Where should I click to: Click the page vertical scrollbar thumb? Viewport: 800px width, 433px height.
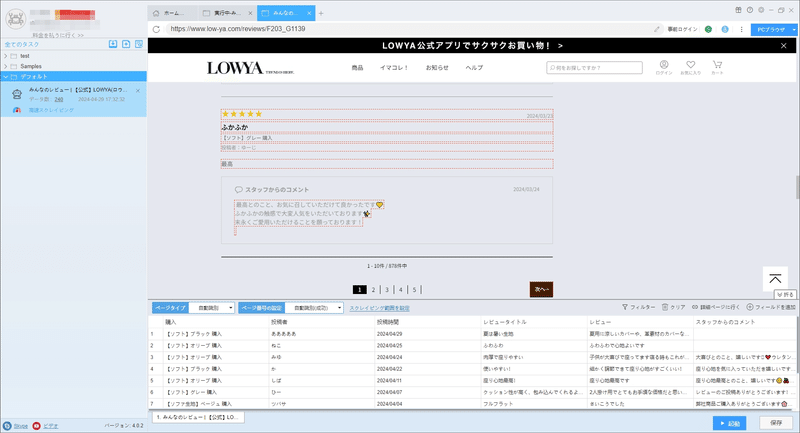(x=797, y=187)
